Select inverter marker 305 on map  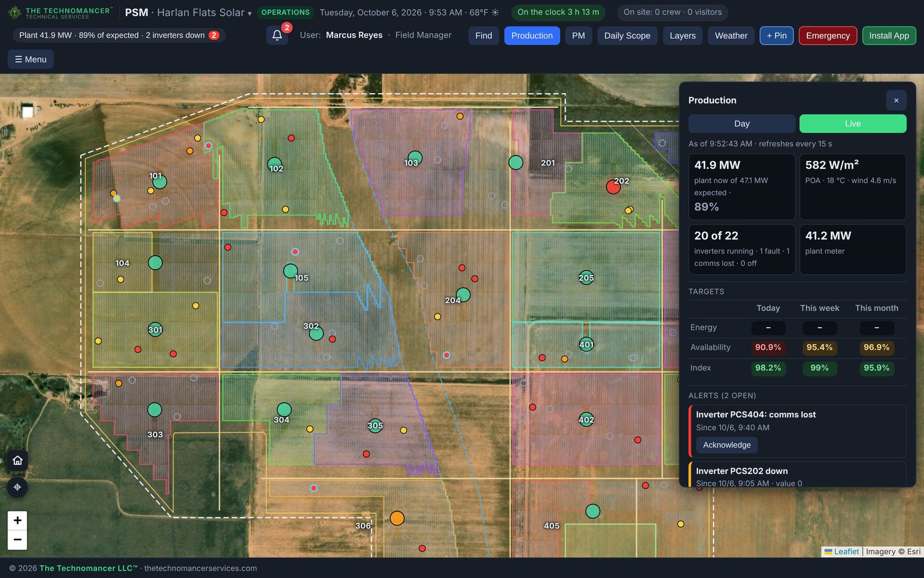click(x=375, y=426)
